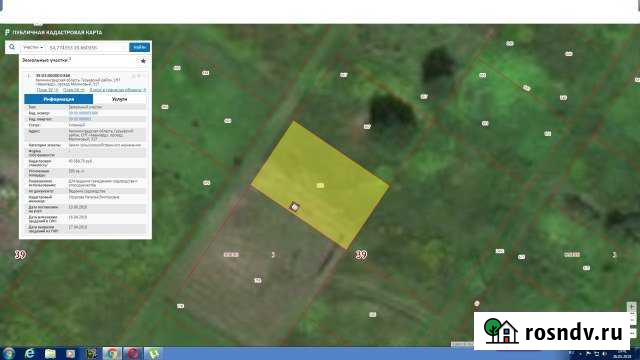
Task: Open the blue cadastral quarter link
Action: [80, 119]
